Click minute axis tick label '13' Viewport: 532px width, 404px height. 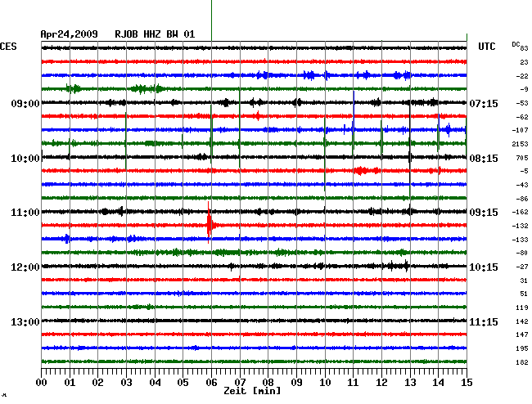pyautogui.click(x=410, y=383)
